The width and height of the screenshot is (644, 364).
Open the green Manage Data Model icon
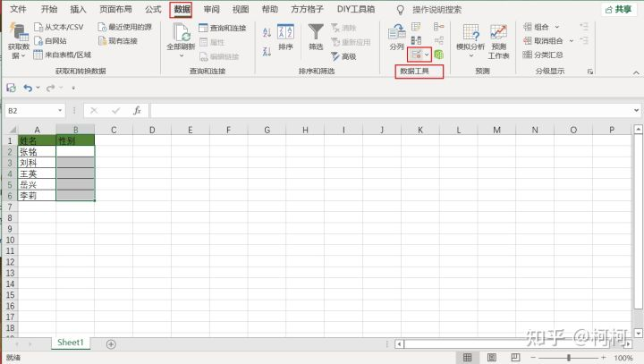click(x=438, y=55)
